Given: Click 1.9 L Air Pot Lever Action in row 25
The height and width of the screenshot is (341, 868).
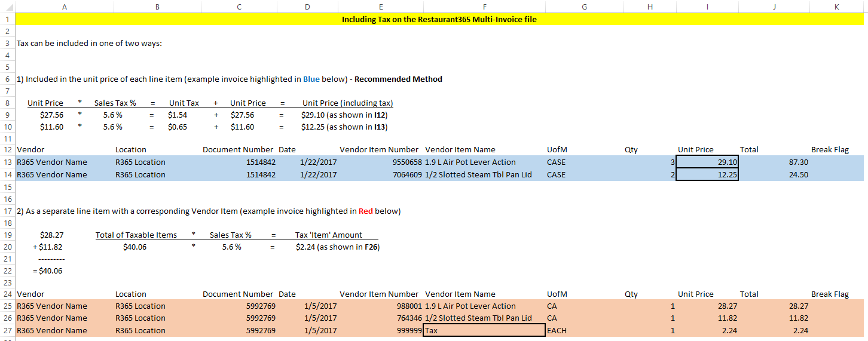Looking at the screenshot, I should pyautogui.click(x=470, y=306).
